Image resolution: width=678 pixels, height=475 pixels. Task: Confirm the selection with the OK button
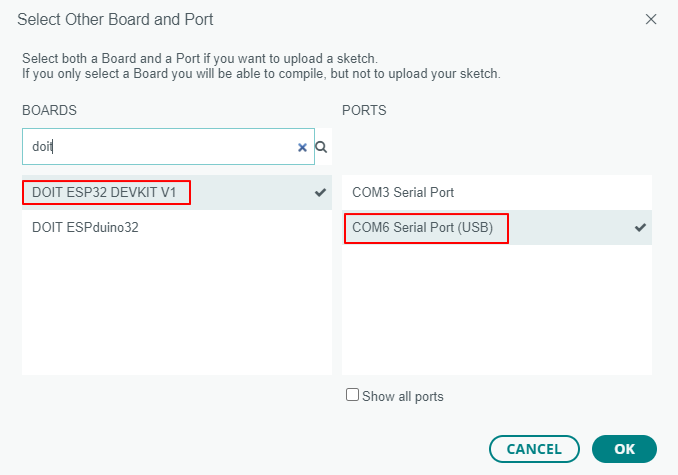(x=624, y=449)
